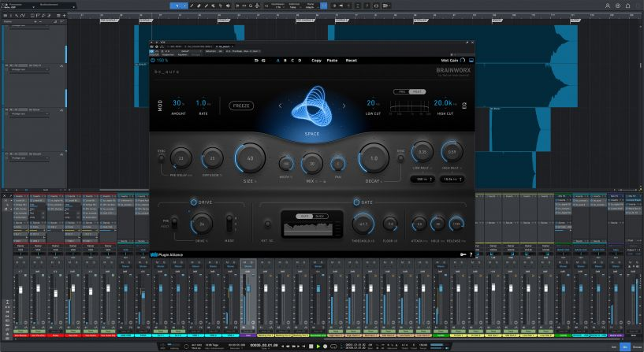The width and height of the screenshot is (644, 352).
Task: Click the Play button in transport bar
Action: point(318,346)
